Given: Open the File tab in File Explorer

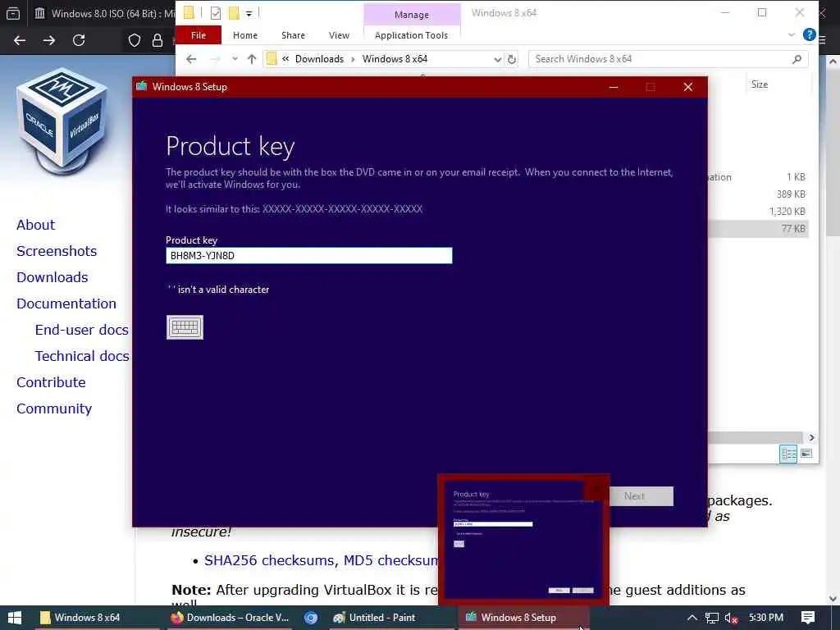Looking at the screenshot, I should [x=199, y=35].
